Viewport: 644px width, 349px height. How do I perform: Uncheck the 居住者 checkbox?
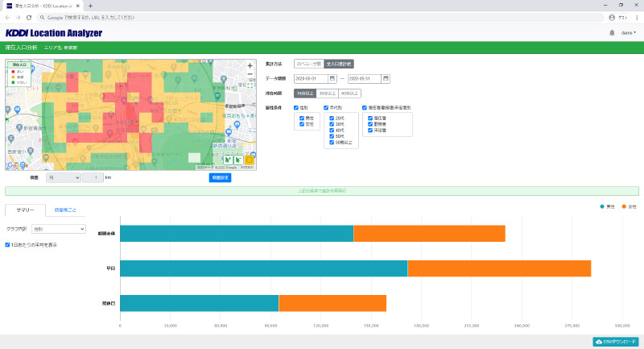tap(370, 118)
